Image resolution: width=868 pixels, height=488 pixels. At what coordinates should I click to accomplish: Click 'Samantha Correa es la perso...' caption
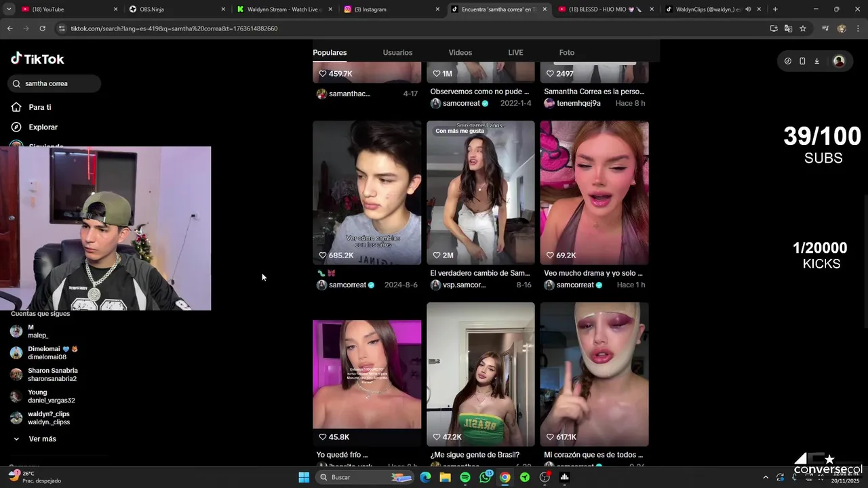(594, 91)
